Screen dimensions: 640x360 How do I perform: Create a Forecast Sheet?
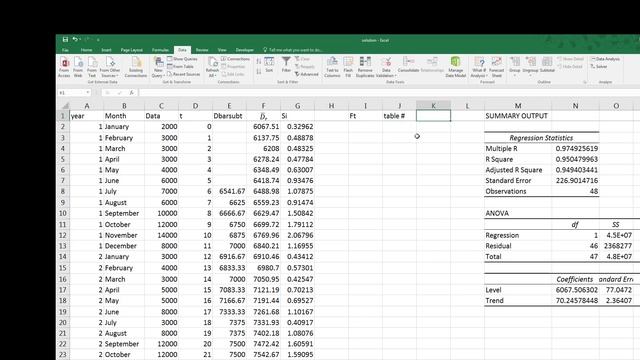pyautogui.click(x=496, y=67)
